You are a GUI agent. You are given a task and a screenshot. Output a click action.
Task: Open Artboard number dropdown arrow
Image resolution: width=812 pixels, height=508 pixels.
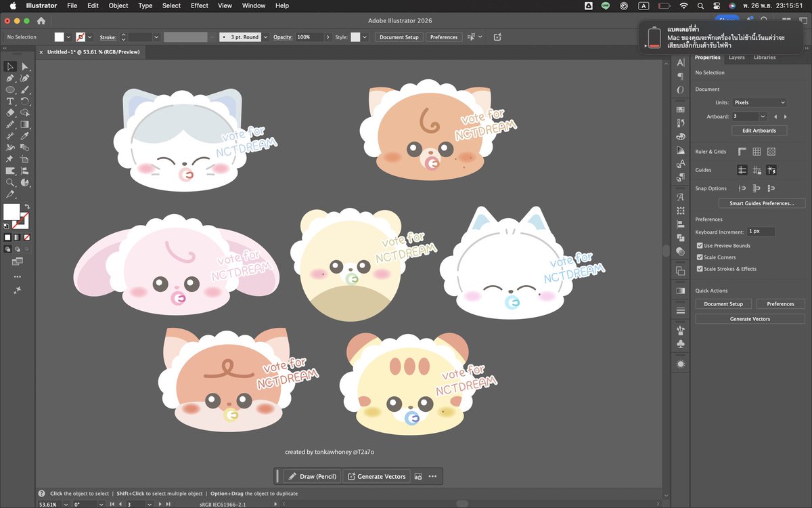763,117
